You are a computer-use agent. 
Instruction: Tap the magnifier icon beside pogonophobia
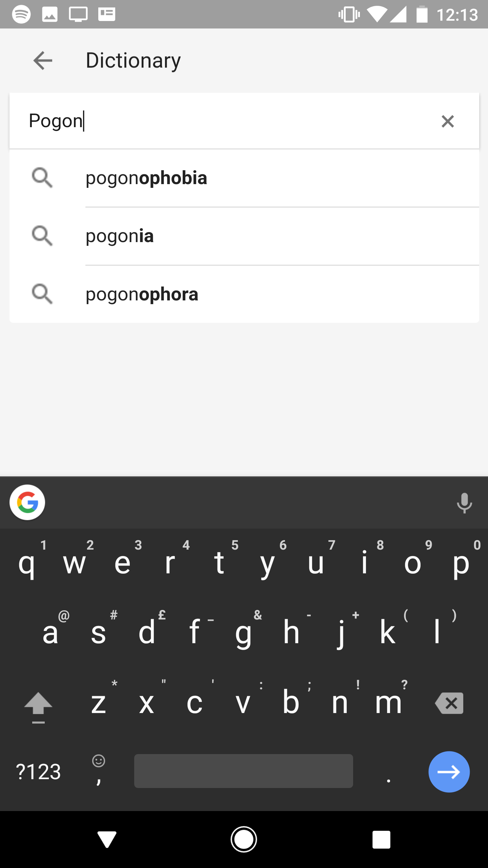click(x=42, y=178)
